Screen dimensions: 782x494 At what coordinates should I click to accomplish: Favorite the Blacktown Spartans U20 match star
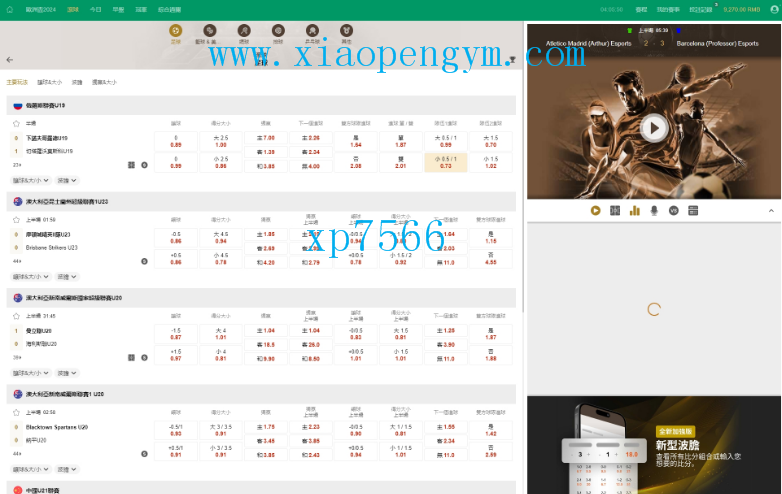point(16,412)
